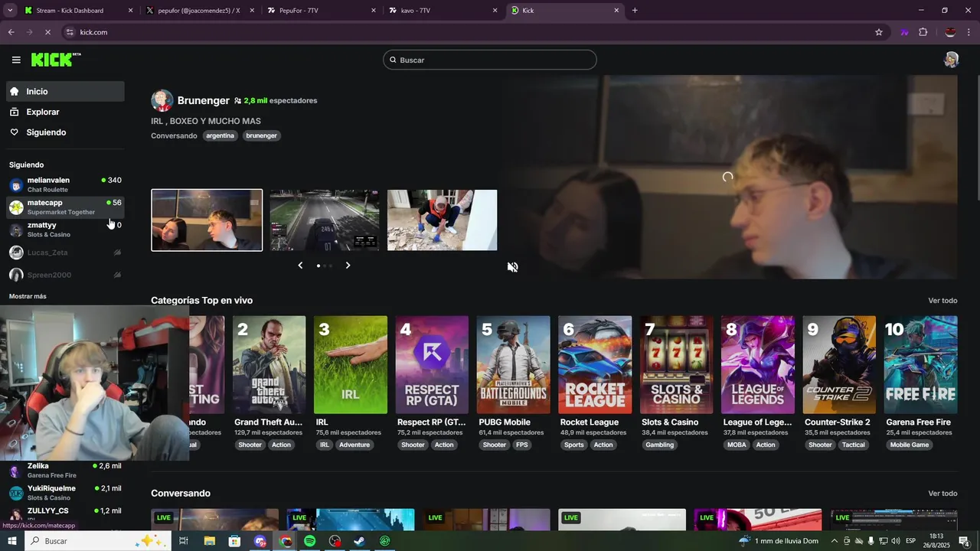Switch to Stream - Kick Dashboard tab
This screenshot has height=551, width=980.
(79, 11)
